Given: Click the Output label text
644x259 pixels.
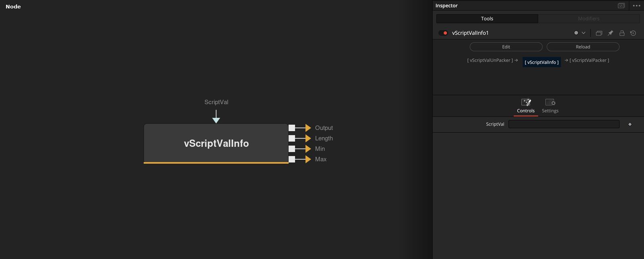Looking at the screenshot, I should click(x=324, y=128).
